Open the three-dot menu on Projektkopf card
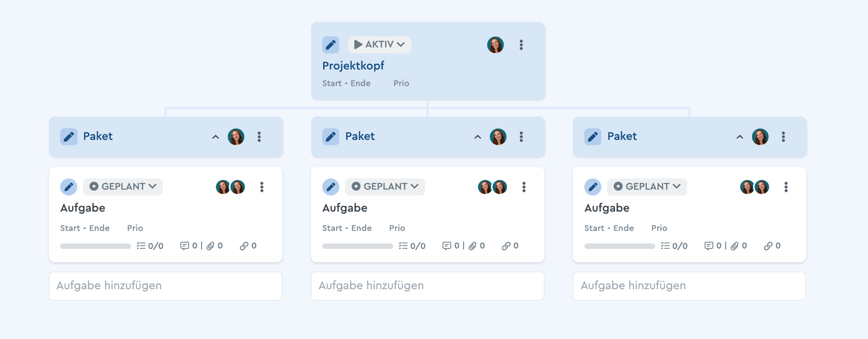868x339 pixels. tap(521, 45)
